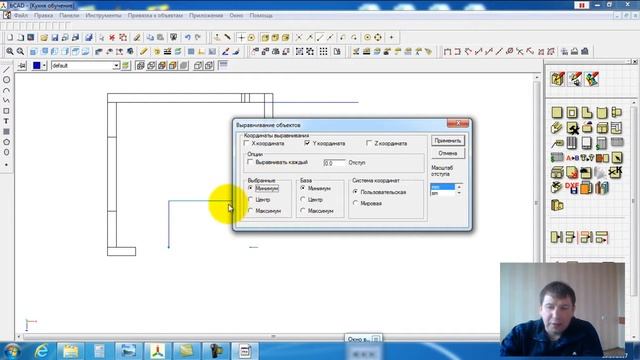Select the Polygon tool in left toolbar
Screen dimensions: 640x360
pyautogui.click(x=6, y=142)
